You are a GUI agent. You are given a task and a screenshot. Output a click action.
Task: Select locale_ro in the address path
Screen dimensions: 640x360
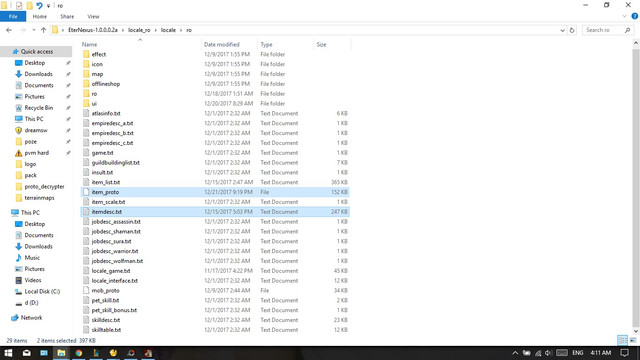tap(139, 30)
